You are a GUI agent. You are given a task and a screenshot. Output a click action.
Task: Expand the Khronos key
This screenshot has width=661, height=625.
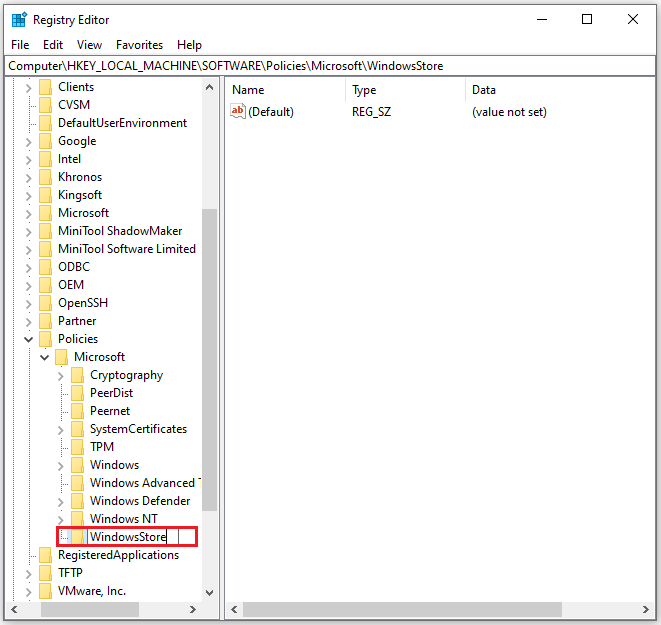[x=28, y=178]
